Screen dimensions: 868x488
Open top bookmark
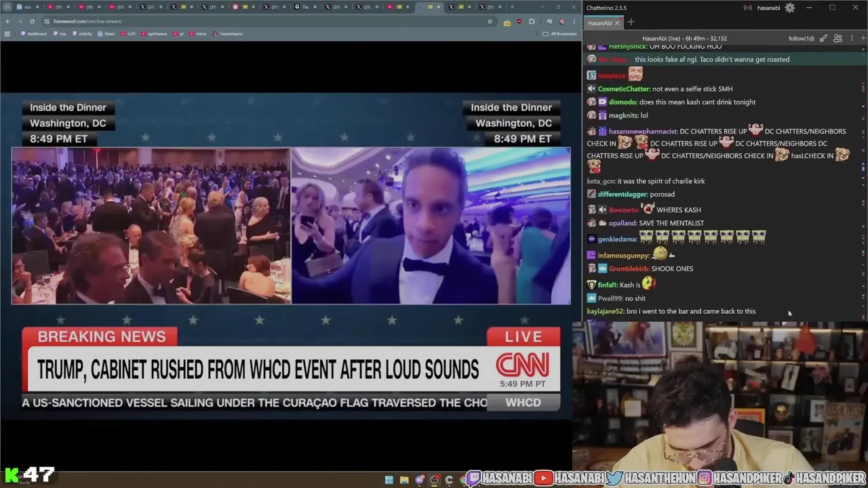point(60,34)
